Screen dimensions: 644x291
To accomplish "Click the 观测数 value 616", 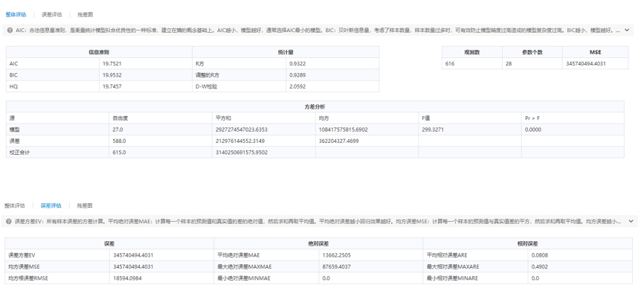I will pyautogui.click(x=450, y=64).
